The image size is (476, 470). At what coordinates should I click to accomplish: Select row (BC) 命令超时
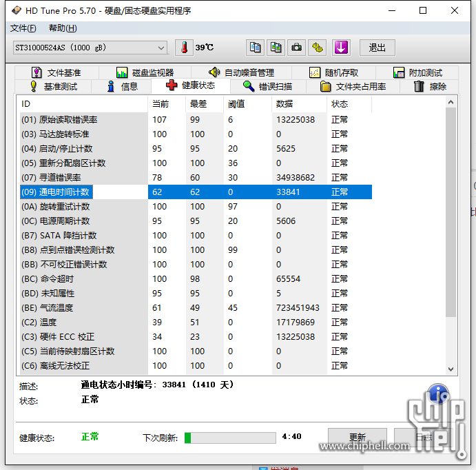coord(196,278)
